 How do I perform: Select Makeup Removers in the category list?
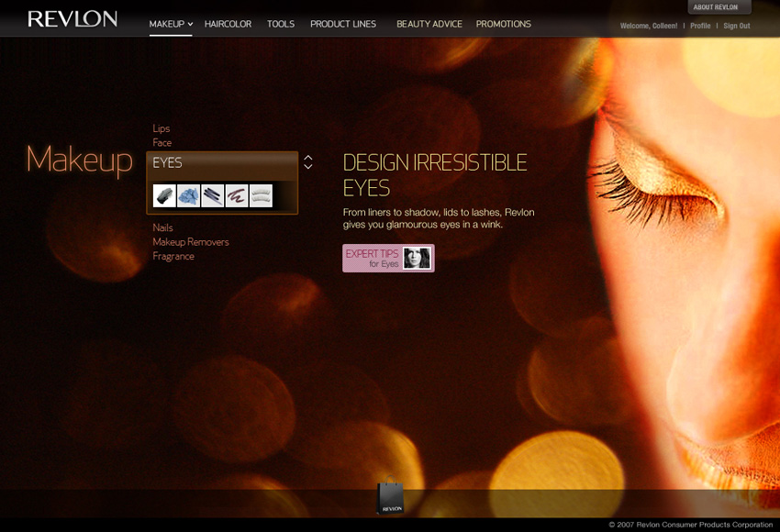tap(191, 242)
